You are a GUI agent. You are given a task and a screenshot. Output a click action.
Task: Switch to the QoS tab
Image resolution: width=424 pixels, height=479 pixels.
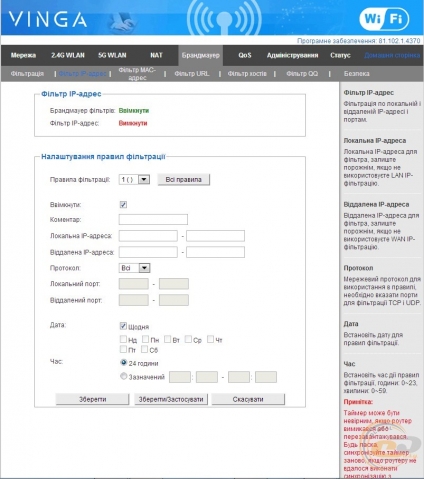245,55
